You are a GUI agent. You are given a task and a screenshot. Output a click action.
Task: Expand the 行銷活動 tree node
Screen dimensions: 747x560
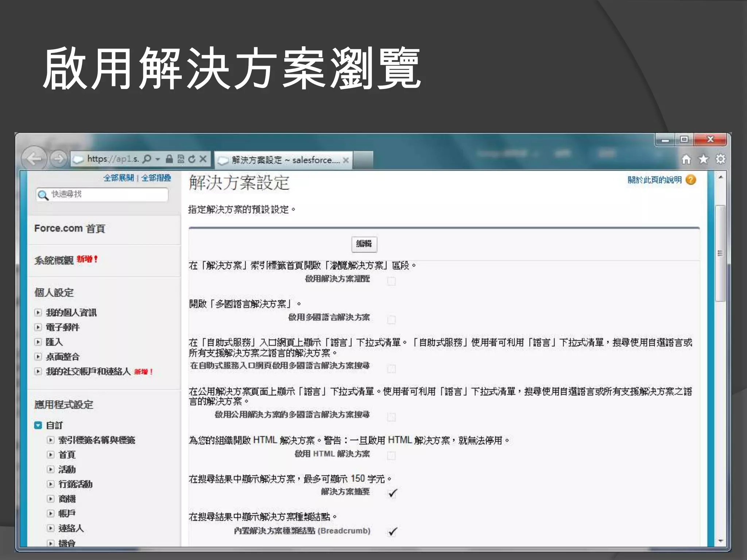51,484
